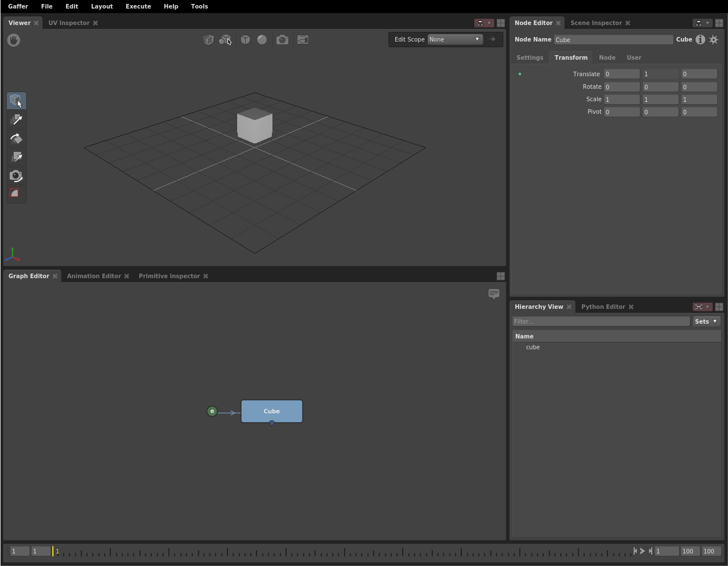The width and height of the screenshot is (728, 566).
Task: Open the Edit Scope dropdown
Action: tap(454, 39)
